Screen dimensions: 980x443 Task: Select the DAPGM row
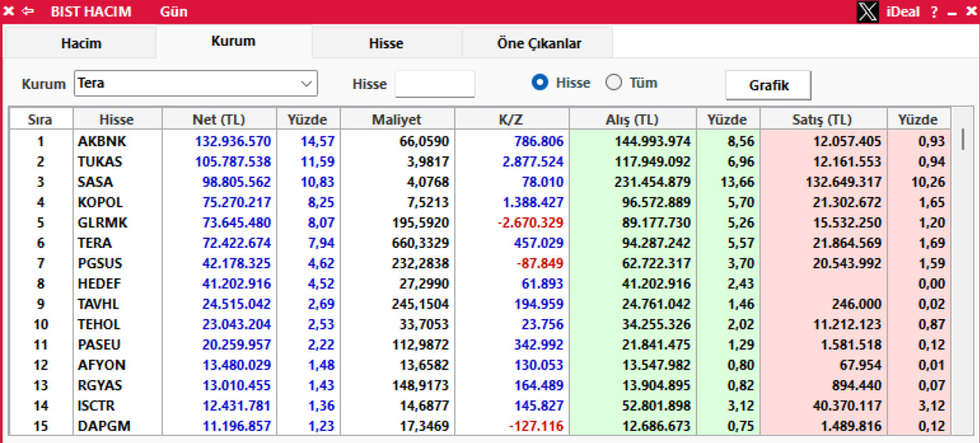click(480, 426)
